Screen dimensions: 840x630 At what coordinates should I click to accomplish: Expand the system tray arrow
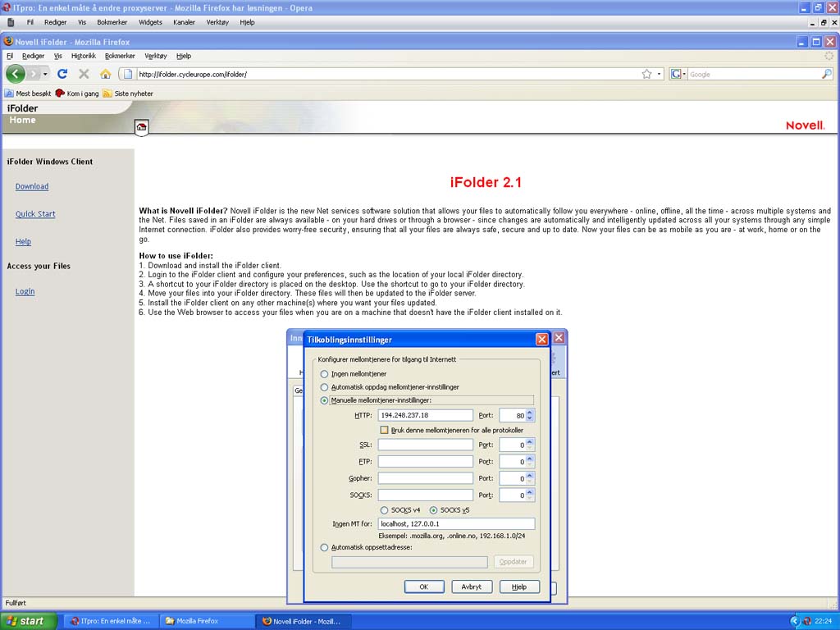(x=795, y=621)
